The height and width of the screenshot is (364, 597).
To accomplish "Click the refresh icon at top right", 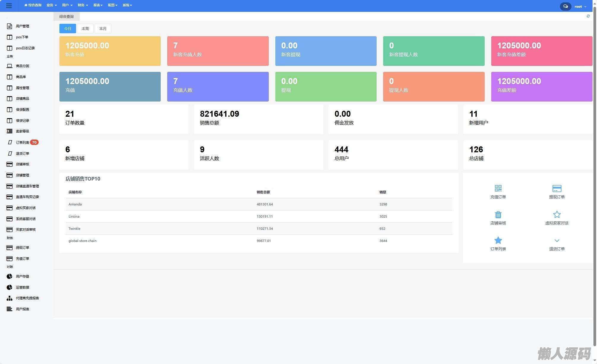I will coord(588,16).
